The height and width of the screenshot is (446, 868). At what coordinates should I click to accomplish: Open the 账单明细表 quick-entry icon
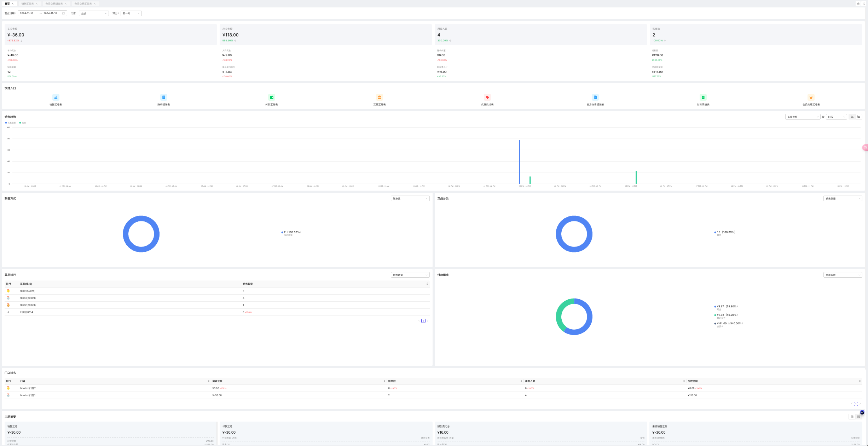coord(163,97)
